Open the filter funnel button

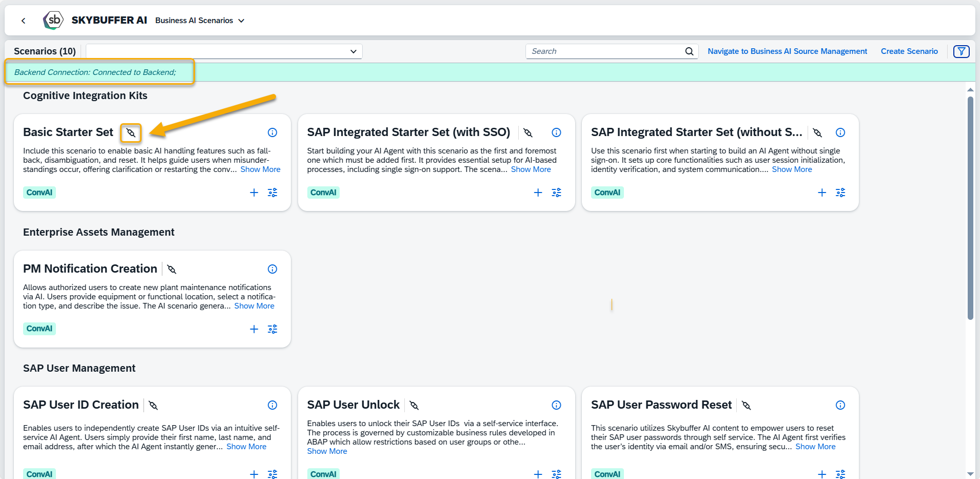click(961, 51)
